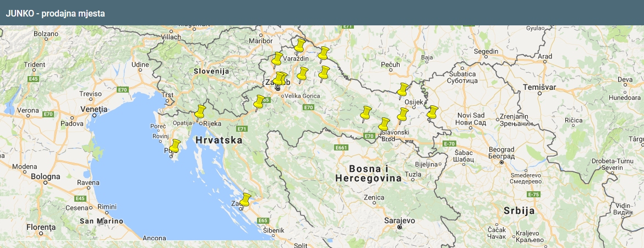Select the pushpin left of the Varaždin label
Screen dimensions: 644x248
click(x=277, y=60)
